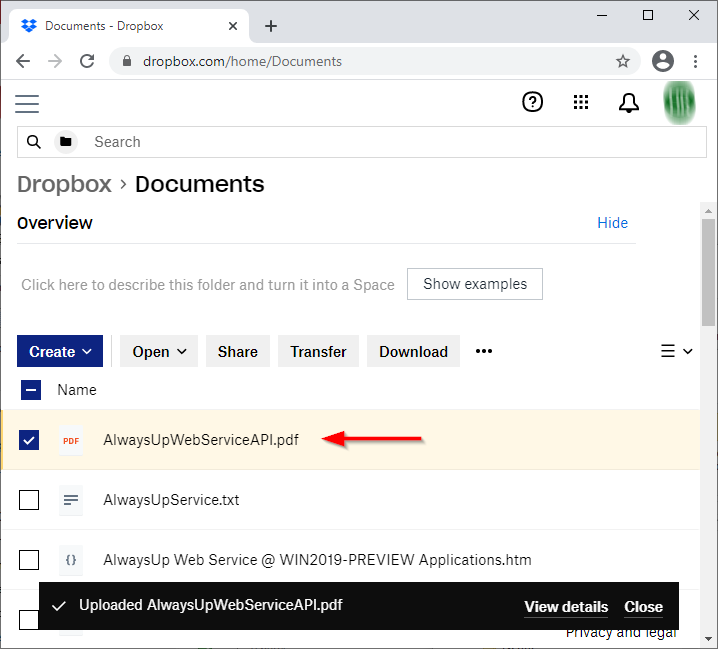Click the browser forward arrow
The height and width of the screenshot is (649, 718).
[55, 61]
